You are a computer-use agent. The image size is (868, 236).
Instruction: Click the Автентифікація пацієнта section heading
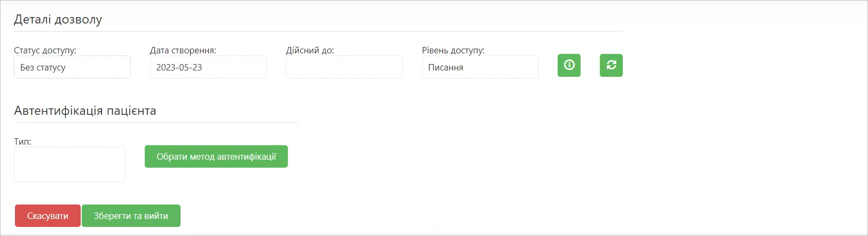coord(85,111)
